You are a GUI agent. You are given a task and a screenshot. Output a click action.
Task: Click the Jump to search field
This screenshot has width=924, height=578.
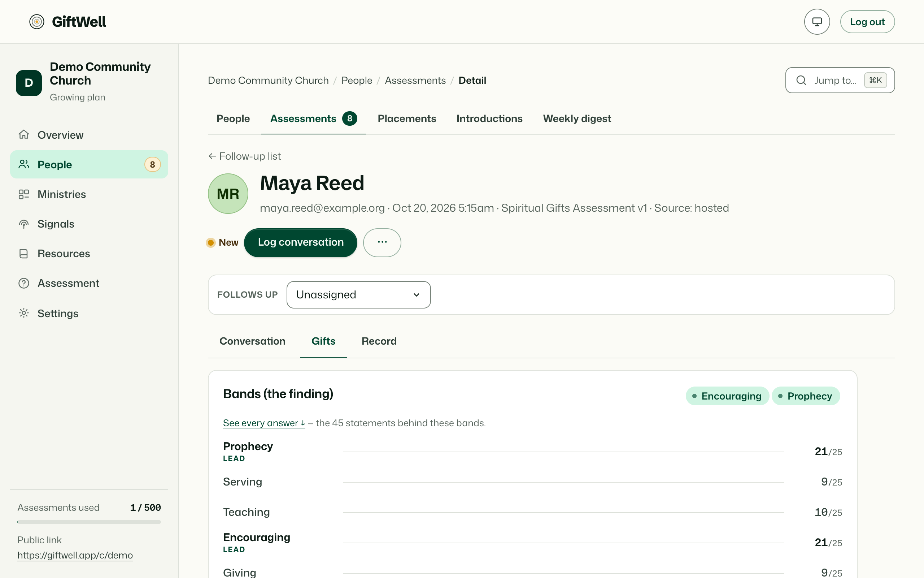point(840,80)
